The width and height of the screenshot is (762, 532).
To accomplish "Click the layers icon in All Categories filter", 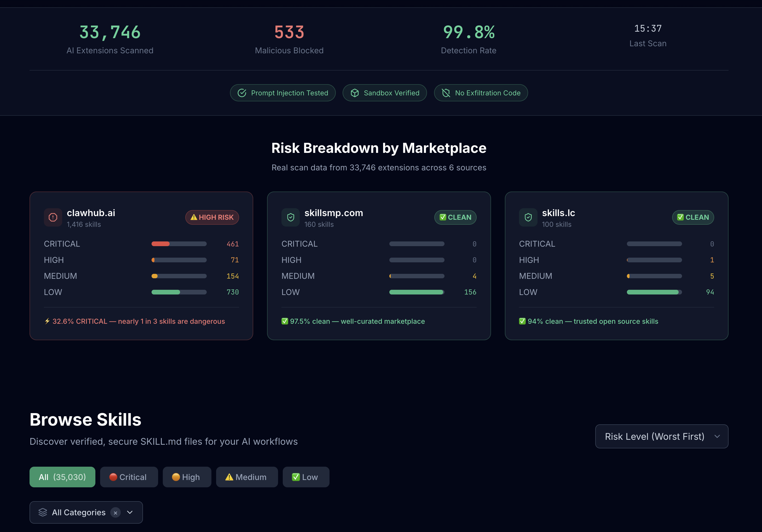I will 43,512.
